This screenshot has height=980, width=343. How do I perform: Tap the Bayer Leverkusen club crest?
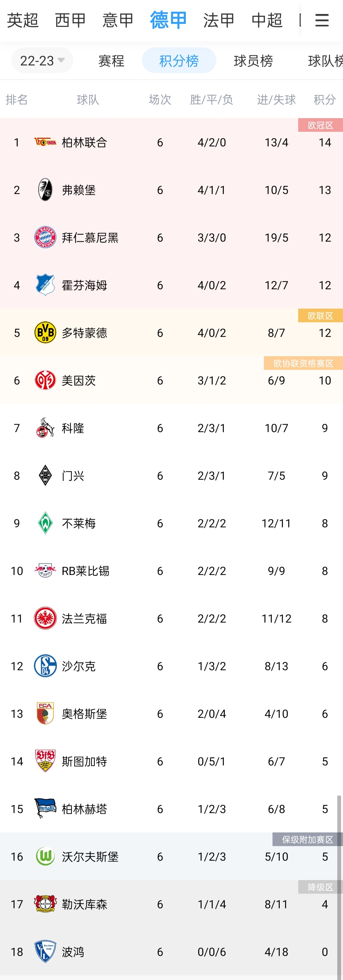(x=45, y=904)
